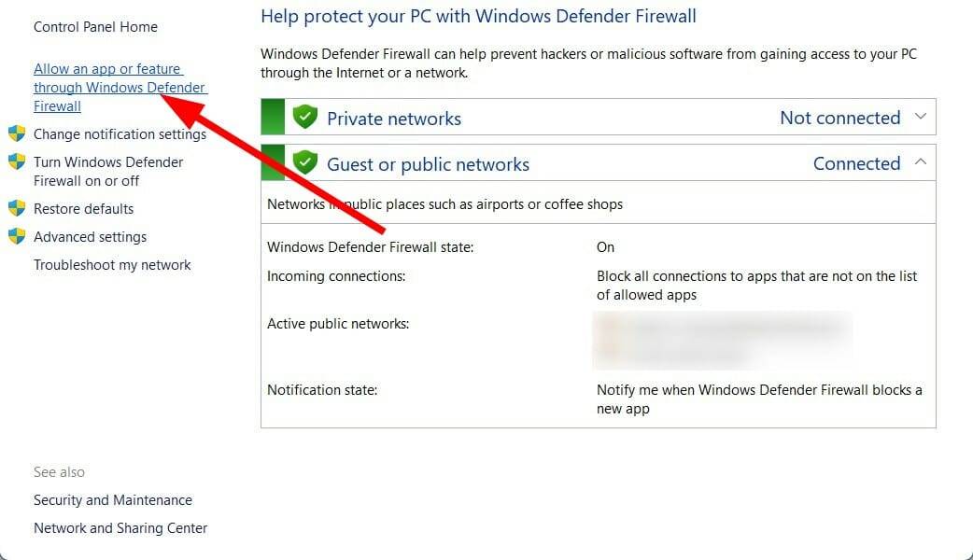
Task: Click green shield icon for Guest or public networks
Action: pos(305,163)
